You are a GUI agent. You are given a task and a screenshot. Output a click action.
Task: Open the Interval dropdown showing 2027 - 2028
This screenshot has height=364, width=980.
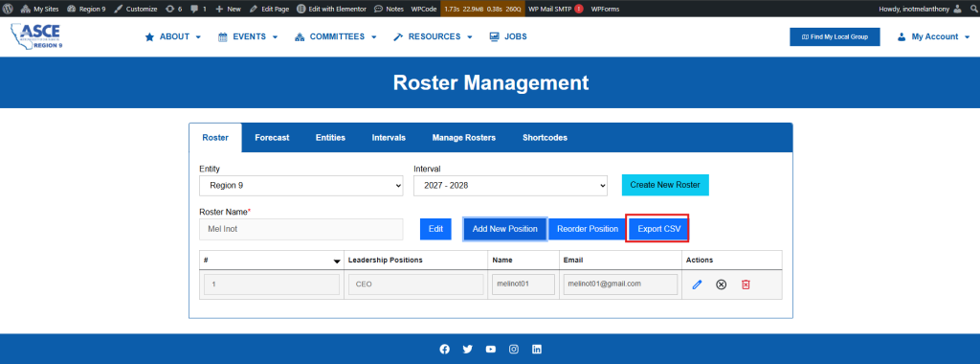coord(511,186)
